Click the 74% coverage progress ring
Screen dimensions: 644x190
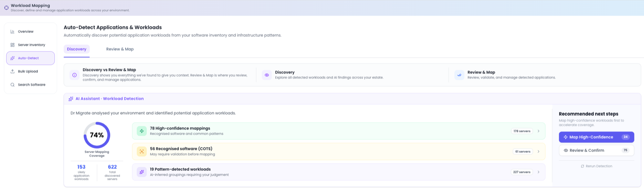pyautogui.click(x=97, y=135)
